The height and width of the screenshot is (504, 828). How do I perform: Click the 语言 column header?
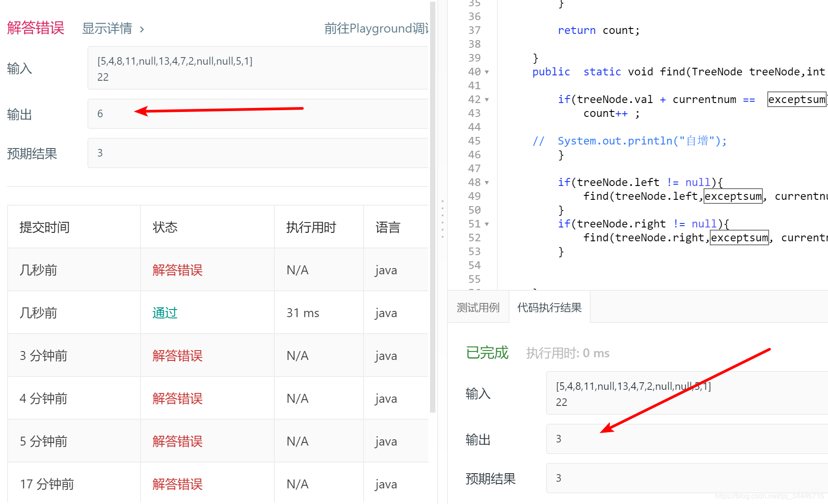coord(388,227)
